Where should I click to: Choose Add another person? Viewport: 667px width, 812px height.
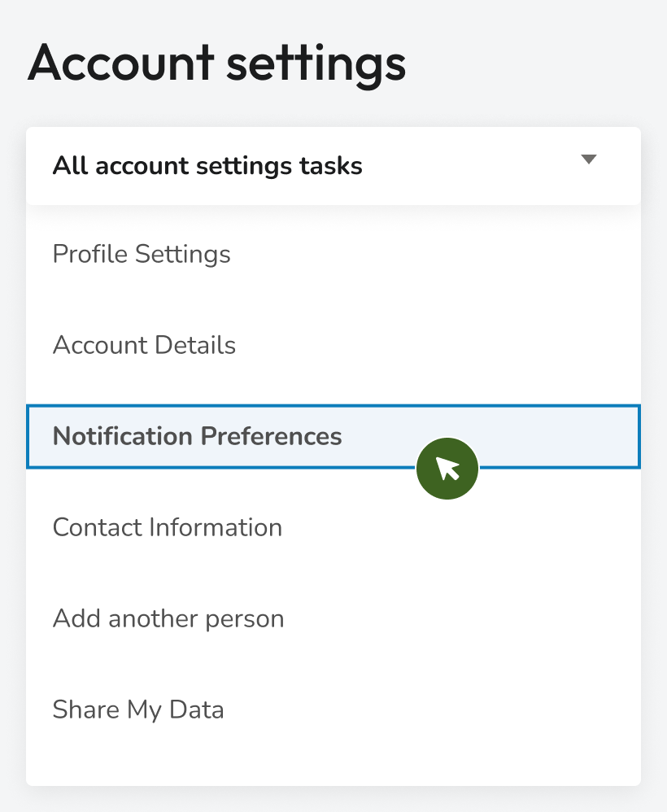168,618
